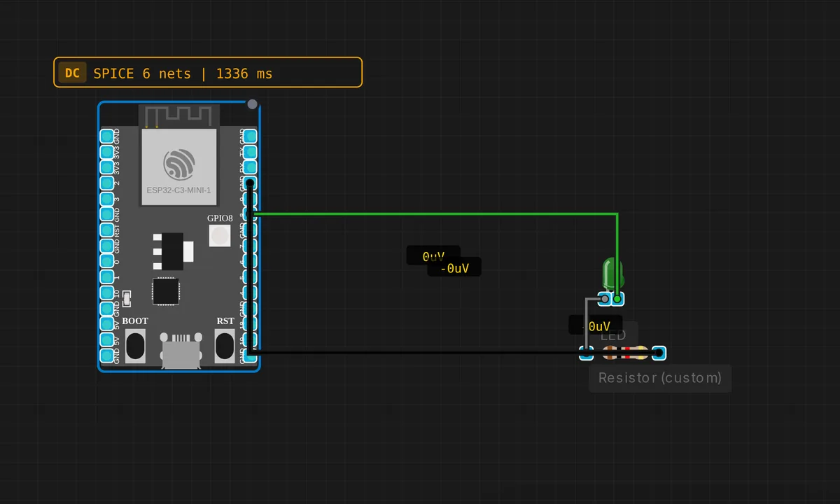Click the left-side pin labeled 3
Image resolution: width=840 pixels, height=504 pixels.
point(106,198)
